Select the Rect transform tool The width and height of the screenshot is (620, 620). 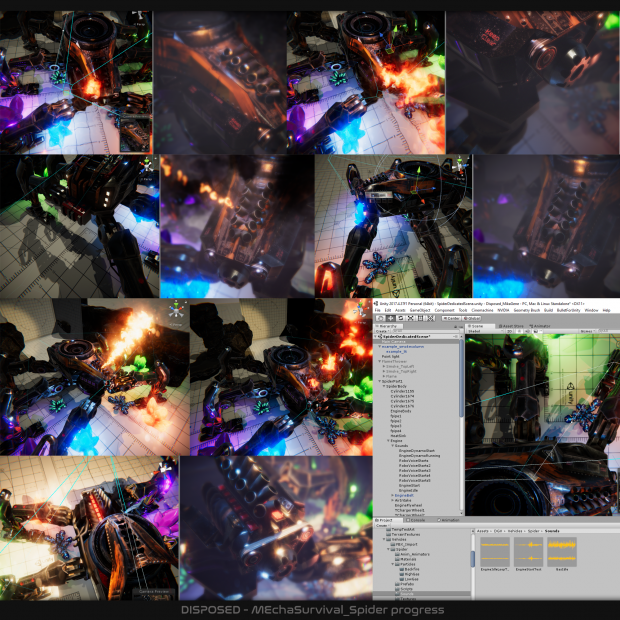pos(420,318)
